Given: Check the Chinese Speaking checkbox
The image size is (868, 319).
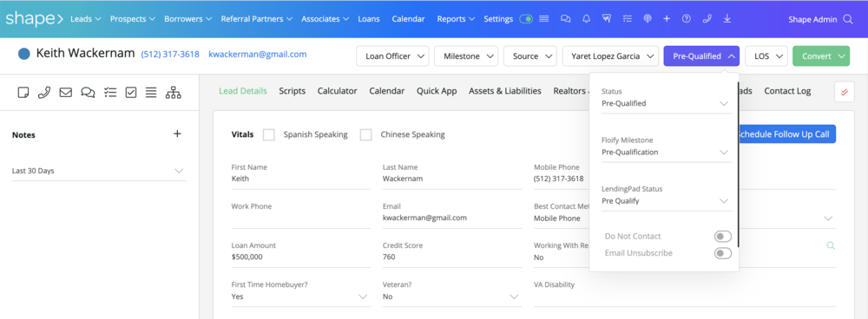Looking at the screenshot, I should [366, 134].
